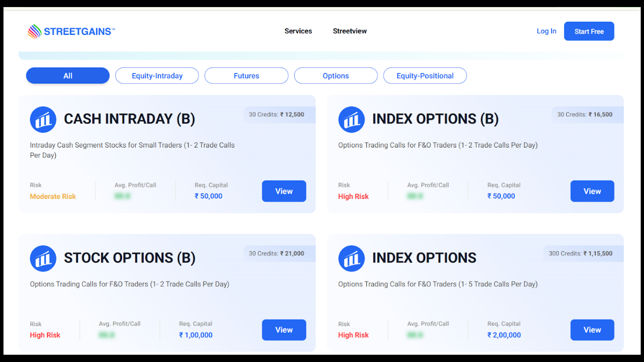
Task: Switch to the Futures filter
Action: [x=246, y=76]
